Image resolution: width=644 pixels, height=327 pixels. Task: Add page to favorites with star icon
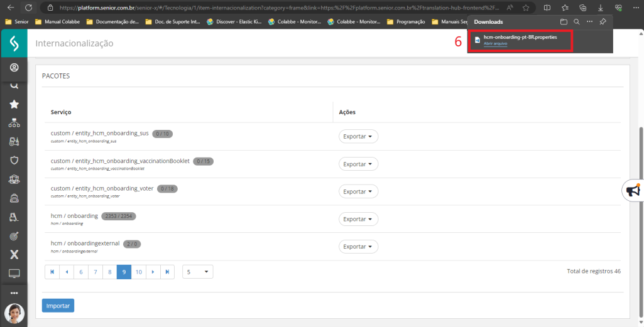(x=526, y=8)
